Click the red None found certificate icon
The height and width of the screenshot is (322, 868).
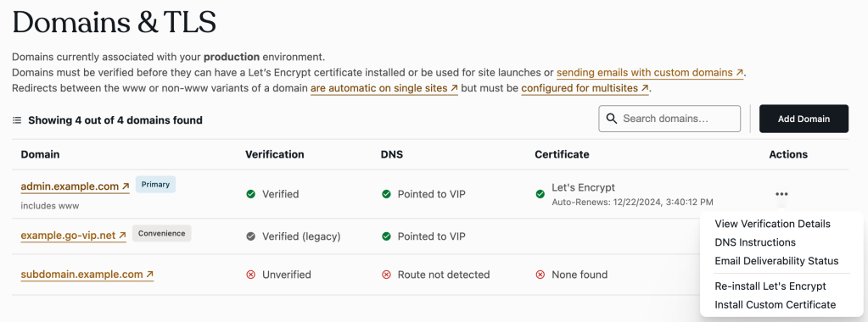540,275
